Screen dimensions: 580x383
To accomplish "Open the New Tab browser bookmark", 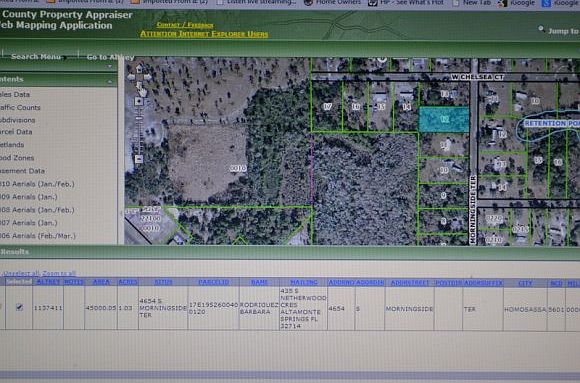I will tap(472, 3).
